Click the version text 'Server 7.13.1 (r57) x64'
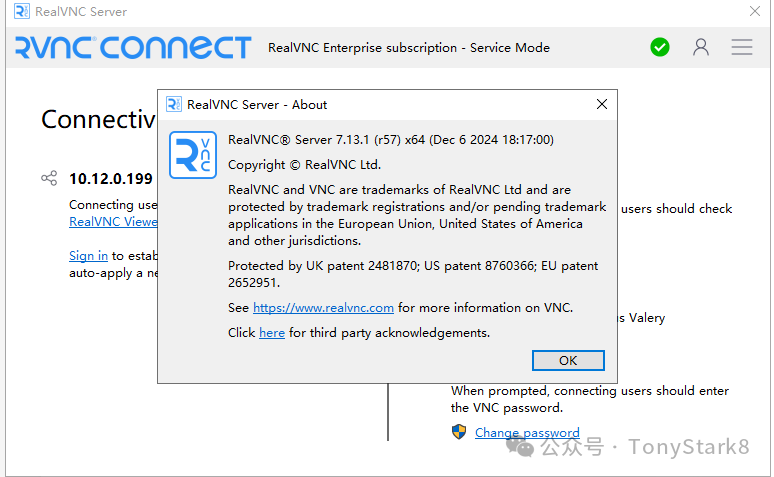Image resolution: width=774 pixels, height=477 pixels. [360, 140]
